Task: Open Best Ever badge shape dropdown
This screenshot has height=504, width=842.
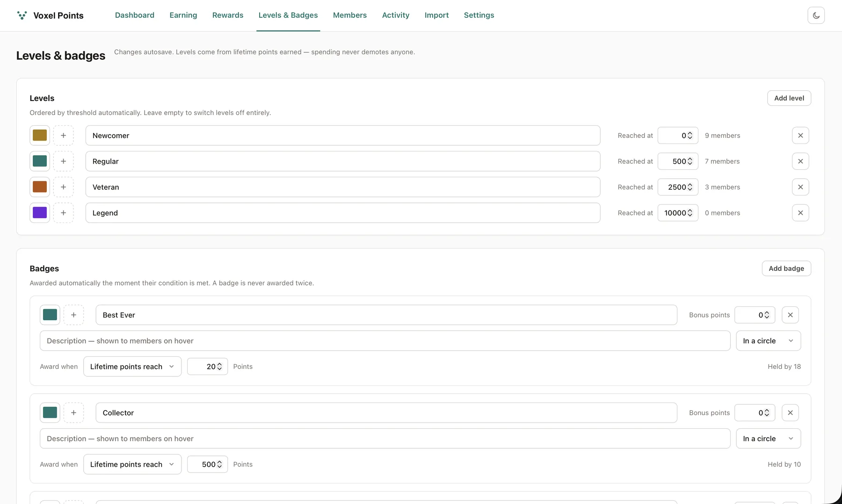Action: click(768, 341)
